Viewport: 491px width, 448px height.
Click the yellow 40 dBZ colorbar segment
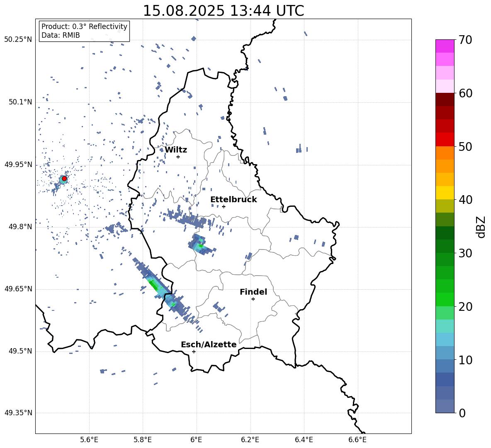(445, 193)
